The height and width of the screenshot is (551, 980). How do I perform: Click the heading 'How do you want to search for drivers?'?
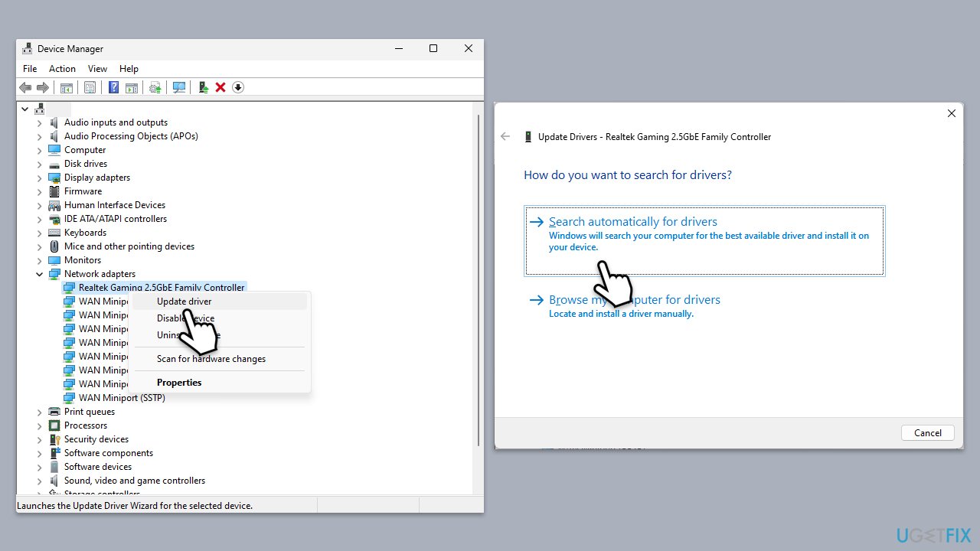coord(628,174)
